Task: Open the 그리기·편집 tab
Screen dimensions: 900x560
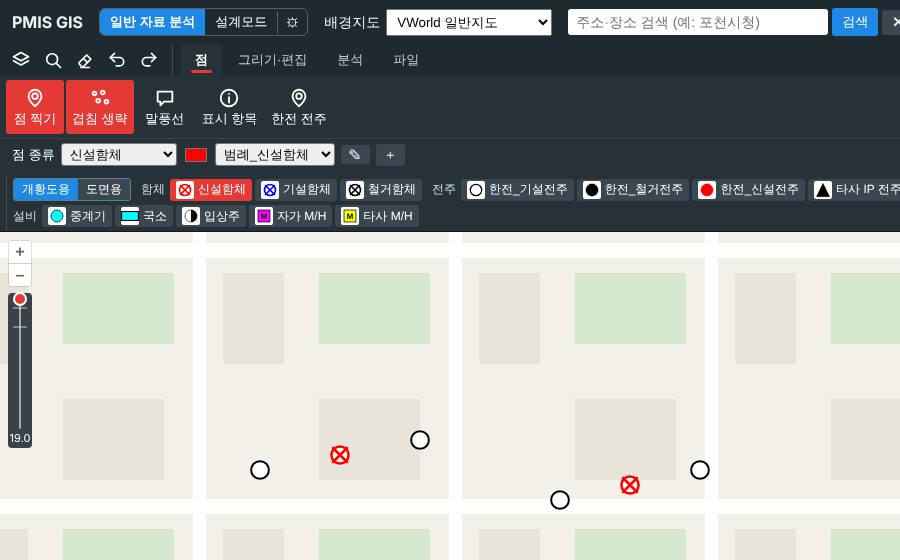Action: click(x=272, y=60)
